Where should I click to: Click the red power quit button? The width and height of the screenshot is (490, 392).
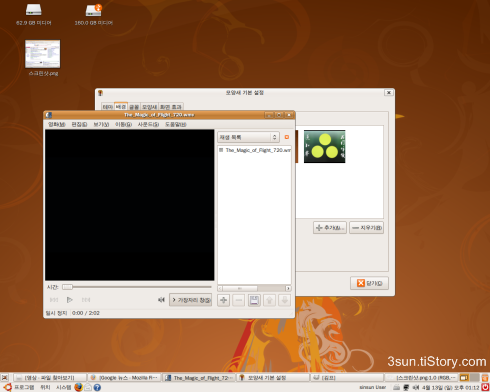coord(485,387)
